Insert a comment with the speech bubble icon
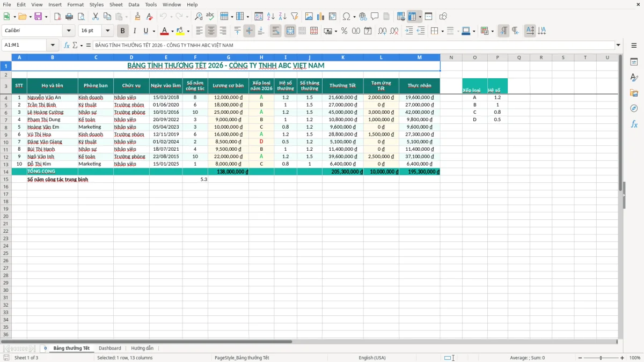The width and height of the screenshot is (644, 362). point(375,17)
